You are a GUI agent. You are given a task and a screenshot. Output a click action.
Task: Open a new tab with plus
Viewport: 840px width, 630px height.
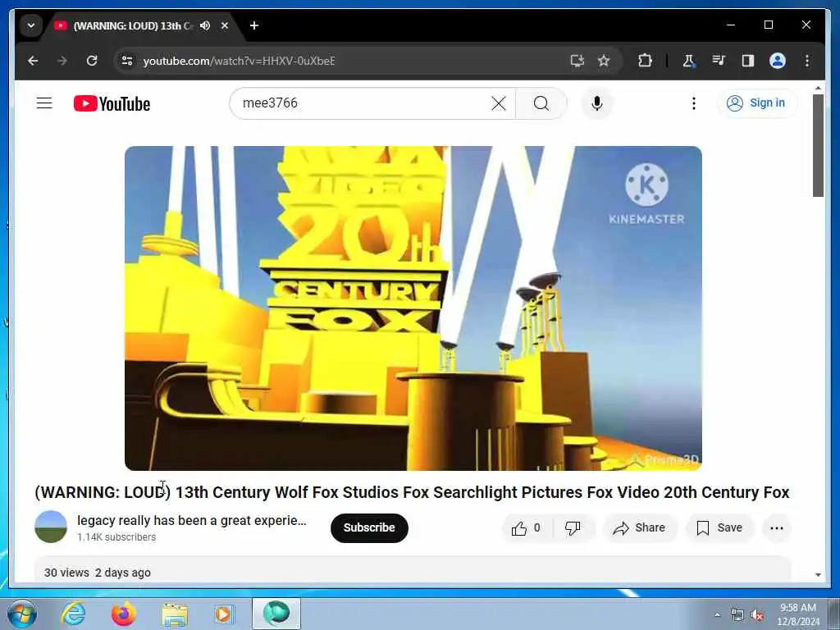tap(254, 25)
